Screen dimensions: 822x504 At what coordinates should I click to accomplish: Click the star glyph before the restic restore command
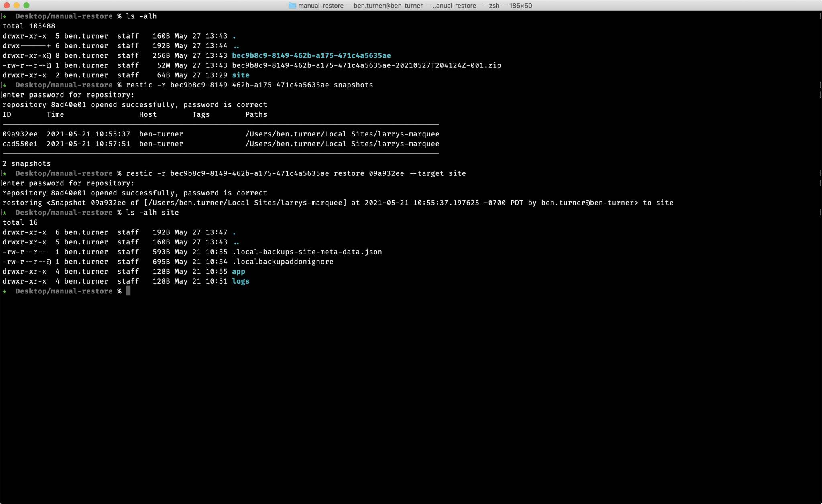[x=4, y=173]
